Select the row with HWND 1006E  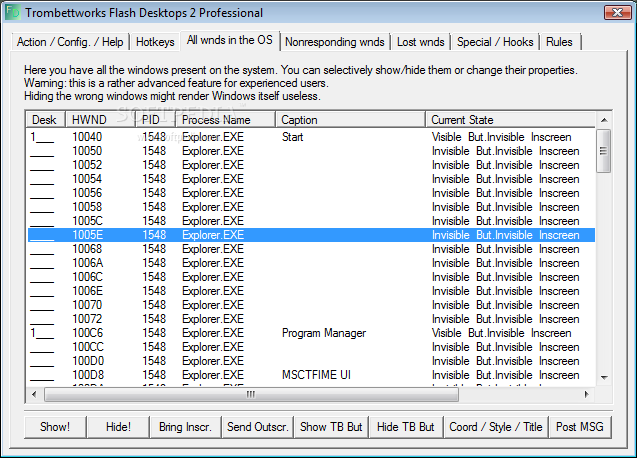click(x=311, y=291)
